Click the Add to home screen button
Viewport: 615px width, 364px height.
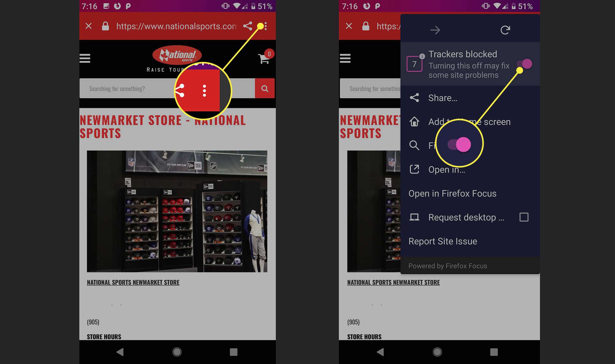470,121
